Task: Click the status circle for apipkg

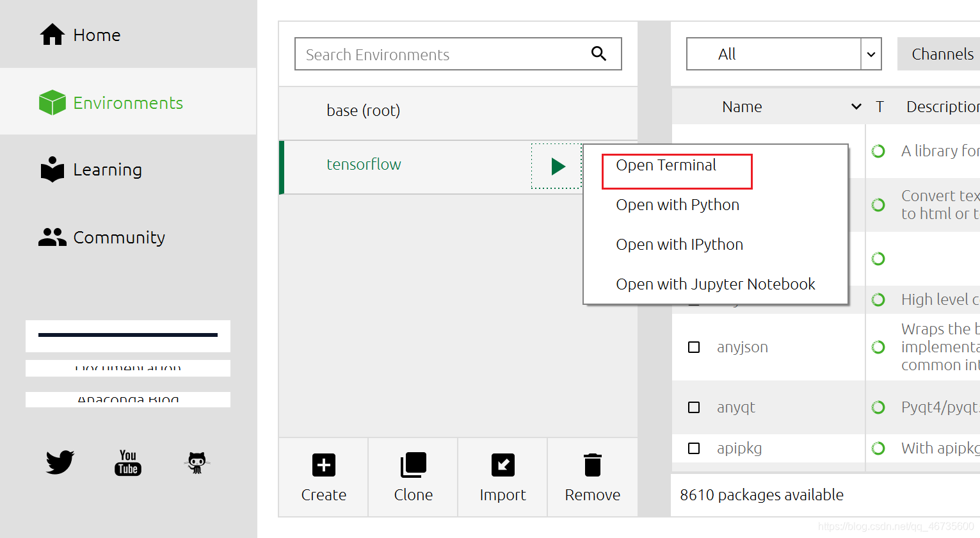Action: tap(878, 448)
